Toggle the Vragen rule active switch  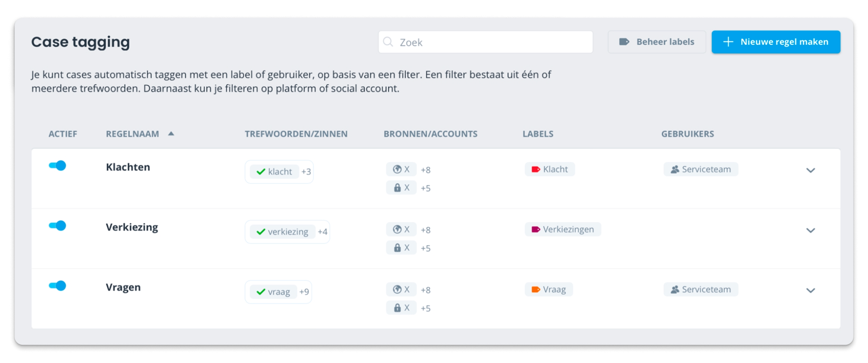tap(57, 286)
